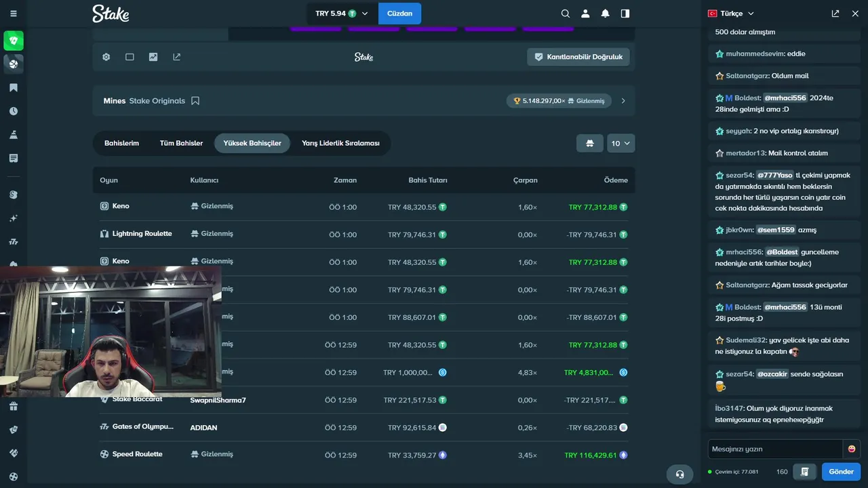The height and width of the screenshot is (488, 868).
Task: Open the Cüzdan wallet button
Action: pos(399,14)
